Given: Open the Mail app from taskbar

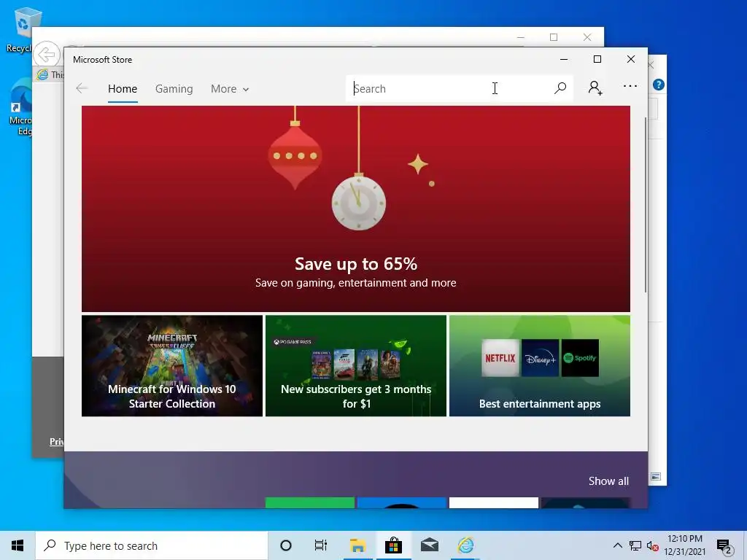Looking at the screenshot, I should (x=430, y=545).
